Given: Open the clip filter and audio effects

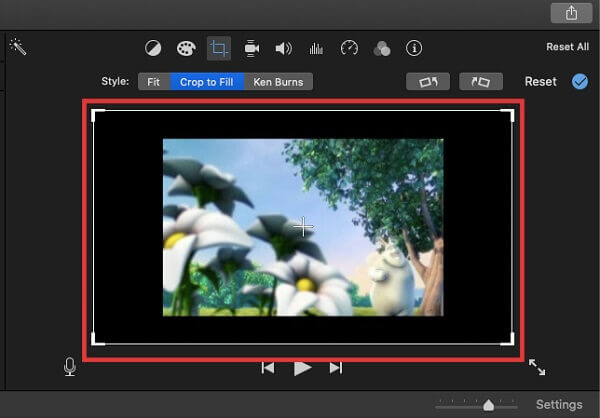Looking at the screenshot, I should (x=382, y=49).
